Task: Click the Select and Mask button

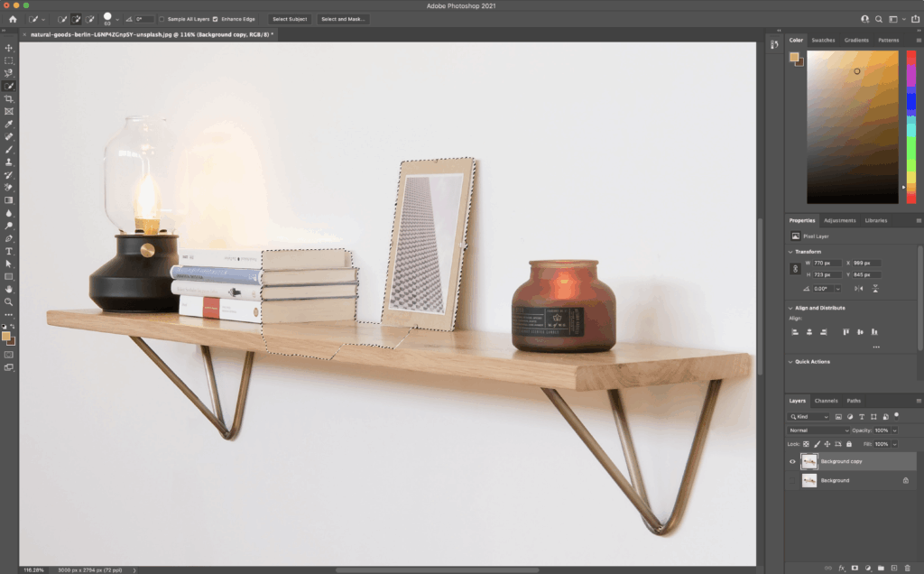Action: (x=342, y=19)
